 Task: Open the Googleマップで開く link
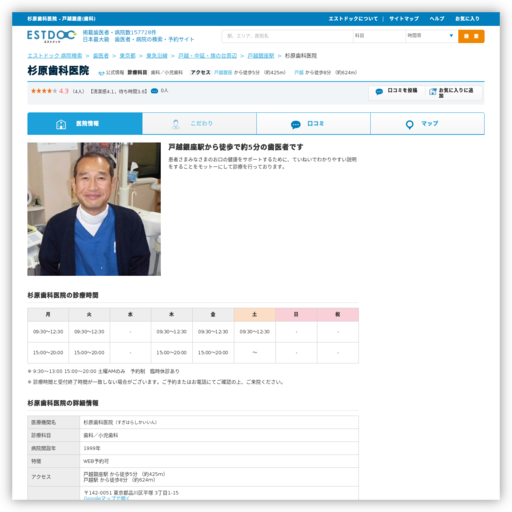107,498
